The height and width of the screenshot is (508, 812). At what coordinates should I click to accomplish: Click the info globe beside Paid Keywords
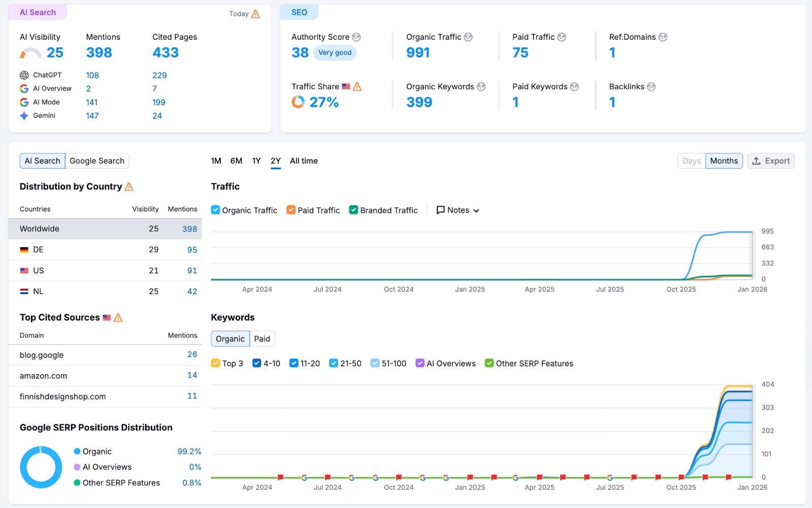pyautogui.click(x=574, y=86)
